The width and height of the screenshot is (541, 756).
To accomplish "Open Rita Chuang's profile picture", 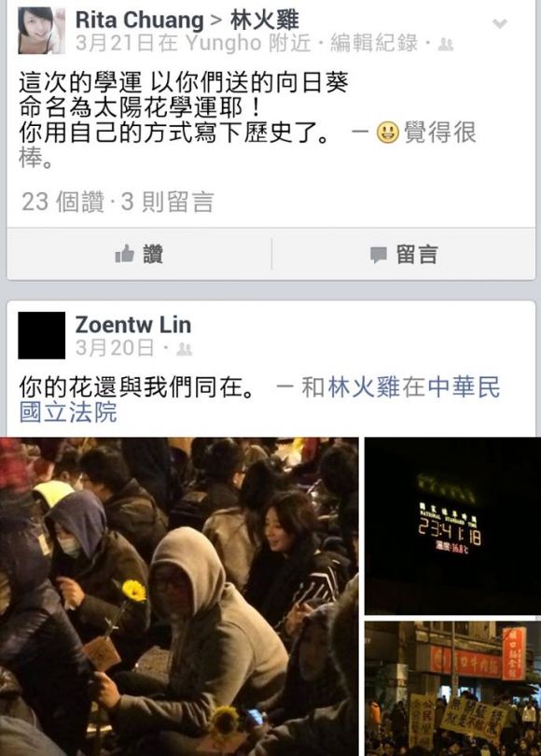I will pyautogui.click(x=41, y=31).
